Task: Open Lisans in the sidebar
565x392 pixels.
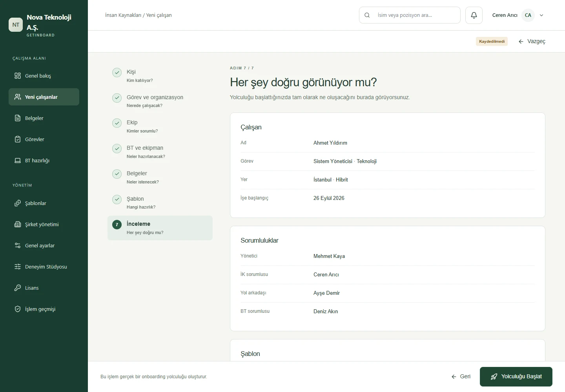Action: [x=44, y=288]
